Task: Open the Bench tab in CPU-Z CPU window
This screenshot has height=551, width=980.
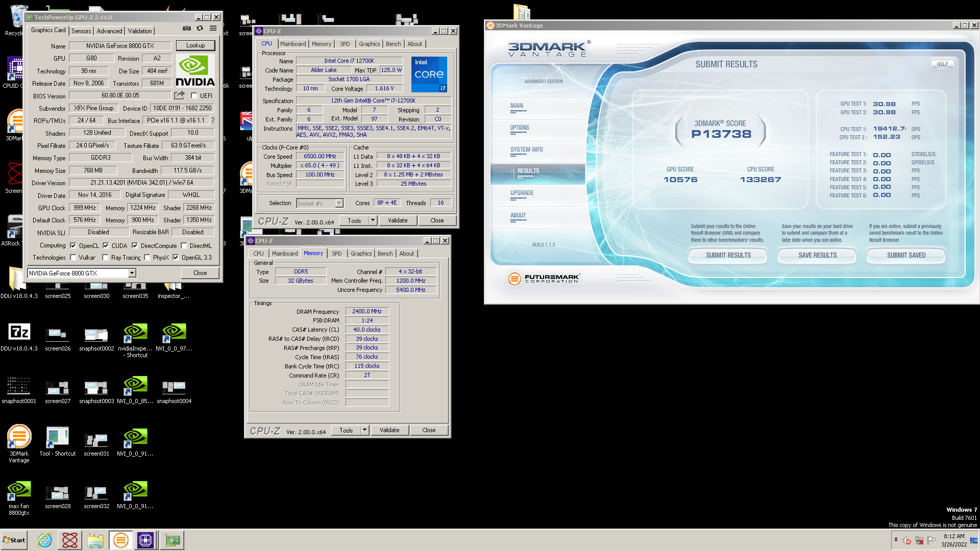Action: click(393, 44)
